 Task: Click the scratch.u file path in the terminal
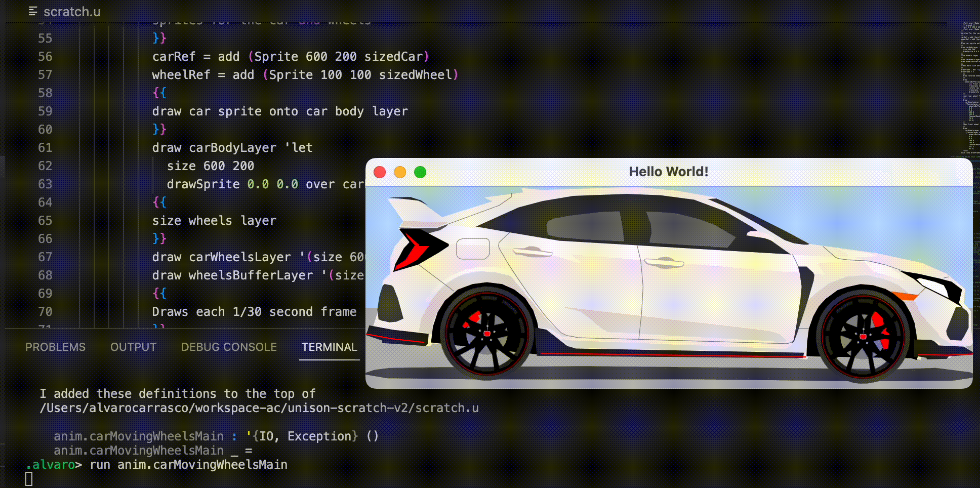coord(259,408)
